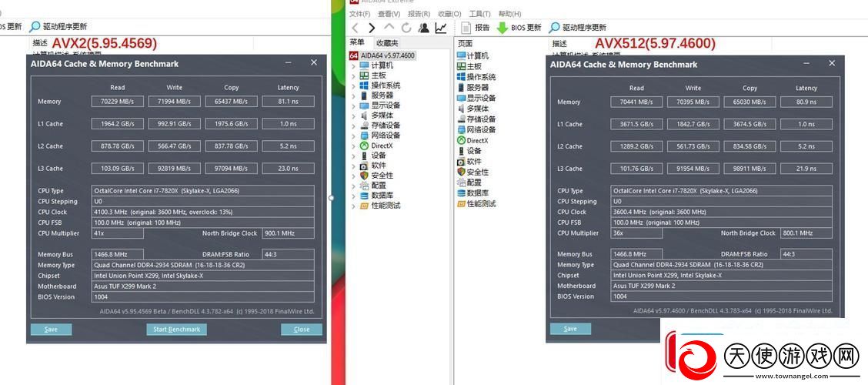Screen dimensions: 868x385
Task: Expand the 操作系统 node in the menu tree
Action: click(354, 85)
